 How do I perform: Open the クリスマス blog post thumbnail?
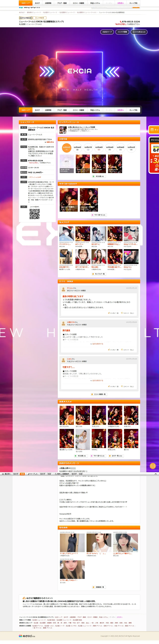tap(66, 234)
